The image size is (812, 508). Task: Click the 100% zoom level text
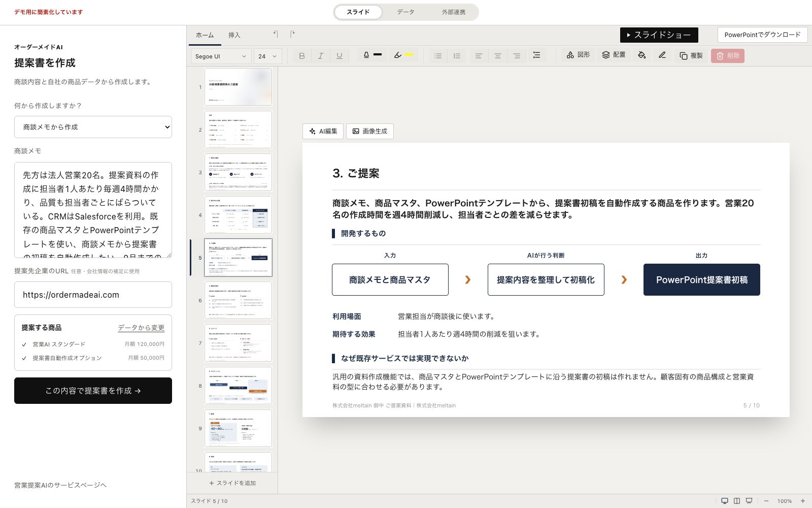click(785, 501)
